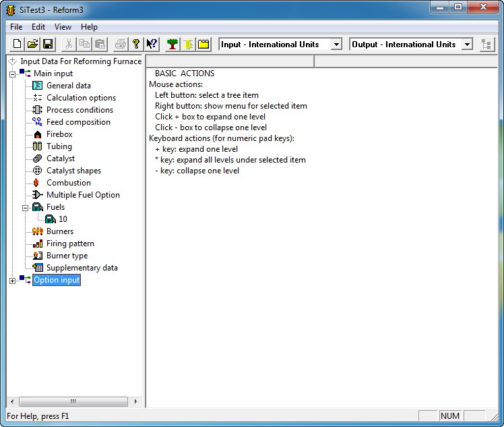The width and height of the screenshot is (504, 427).
Task: Click the yellow furnace toolbar icon
Action: point(188,44)
